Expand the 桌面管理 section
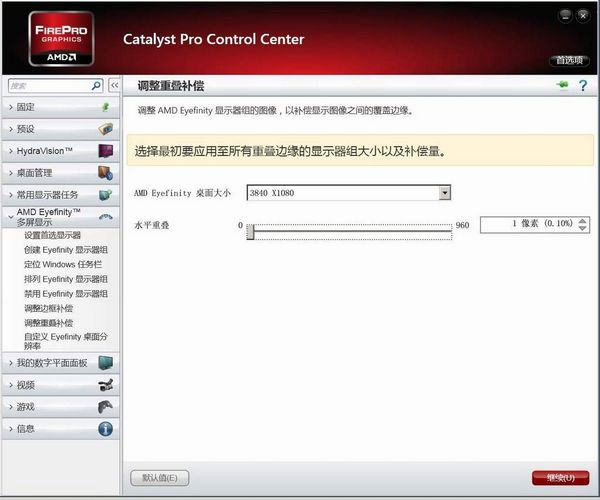Image resolution: width=600 pixels, height=500 pixels. [x=11, y=173]
